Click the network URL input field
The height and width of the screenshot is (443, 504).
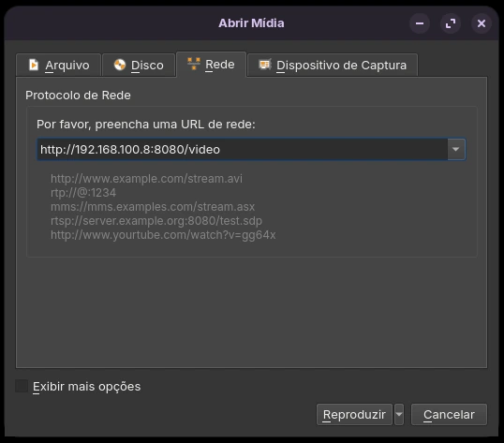pos(243,149)
